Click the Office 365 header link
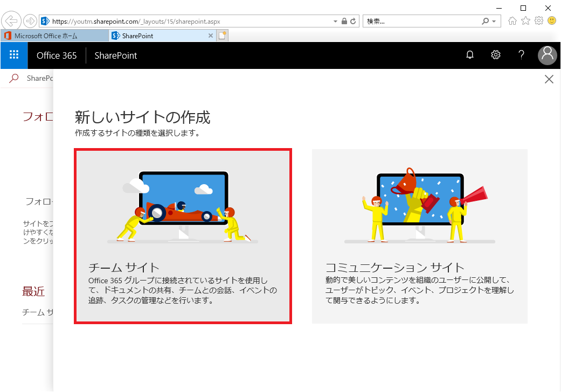Image resolution: width=561 pixels, height=392 pixels. click(x=57, y=55)
